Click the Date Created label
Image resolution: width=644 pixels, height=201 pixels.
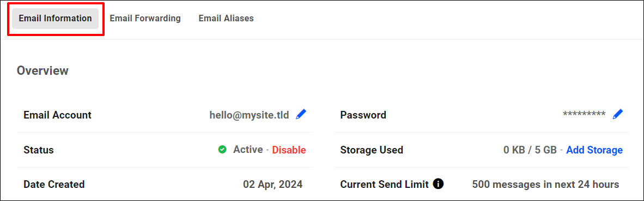tap(54, 184)
